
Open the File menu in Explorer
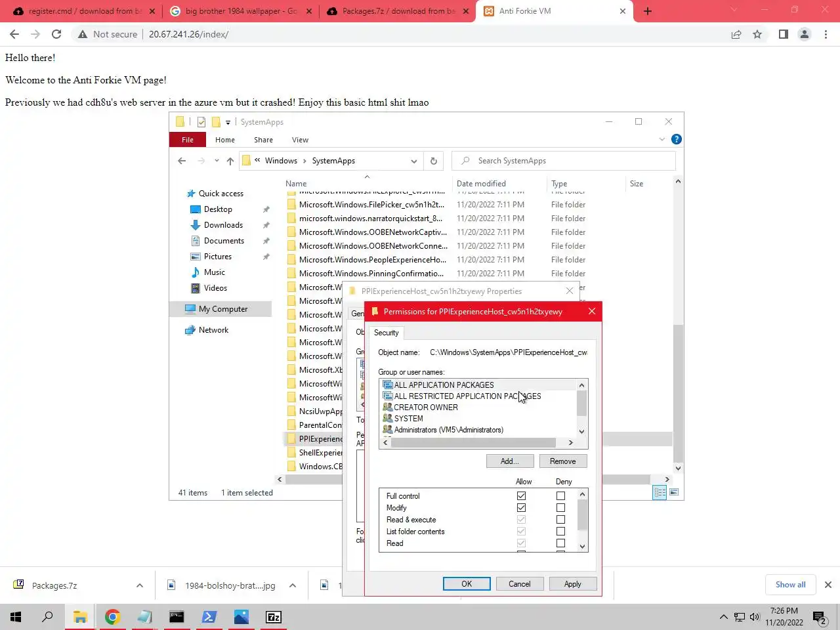click(x=188, y=140)
